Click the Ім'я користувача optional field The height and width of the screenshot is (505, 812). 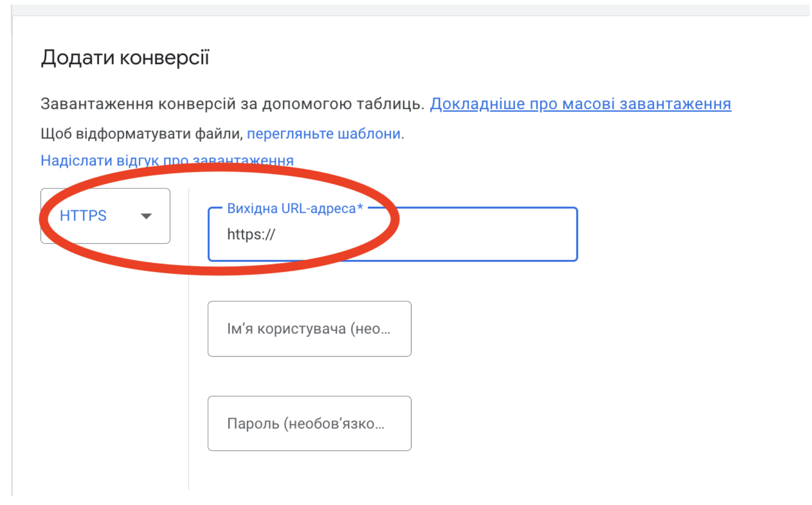click(310, 328)
